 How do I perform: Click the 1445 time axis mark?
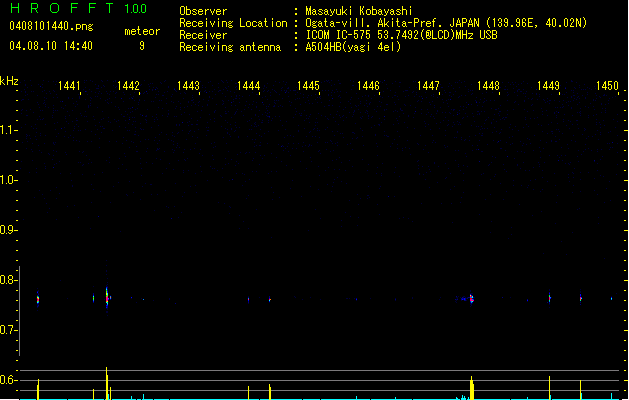[308, 86]
